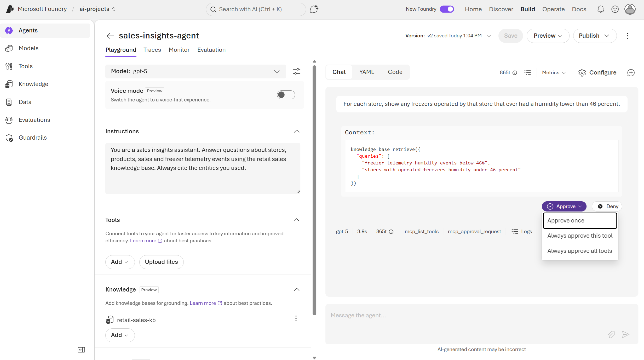The width and height of the screenshot is (644, 360).
Task: Choose Always approve this tool
Action: click(x=580, y=236)
